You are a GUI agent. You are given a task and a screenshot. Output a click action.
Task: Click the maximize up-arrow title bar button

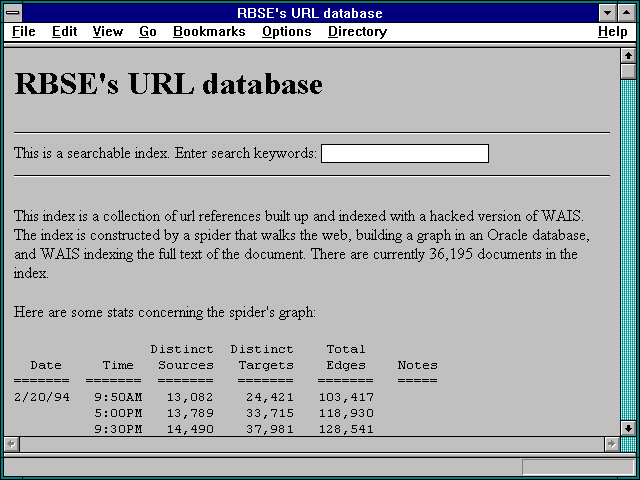627,13
